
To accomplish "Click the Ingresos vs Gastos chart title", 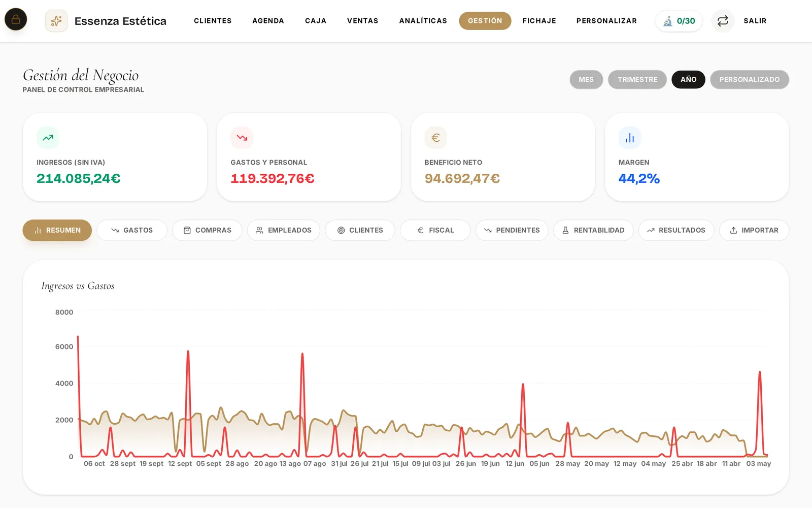I will (x=78, y=286).
